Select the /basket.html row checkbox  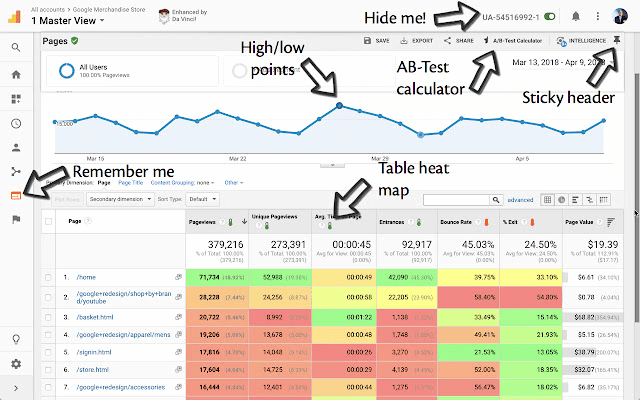click(49, 316)
